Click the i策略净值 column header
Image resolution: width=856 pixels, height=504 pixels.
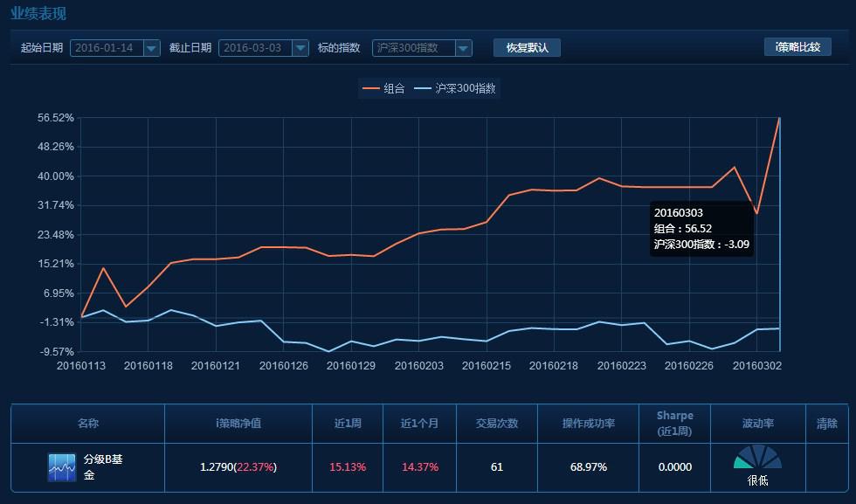click(238, 423)
